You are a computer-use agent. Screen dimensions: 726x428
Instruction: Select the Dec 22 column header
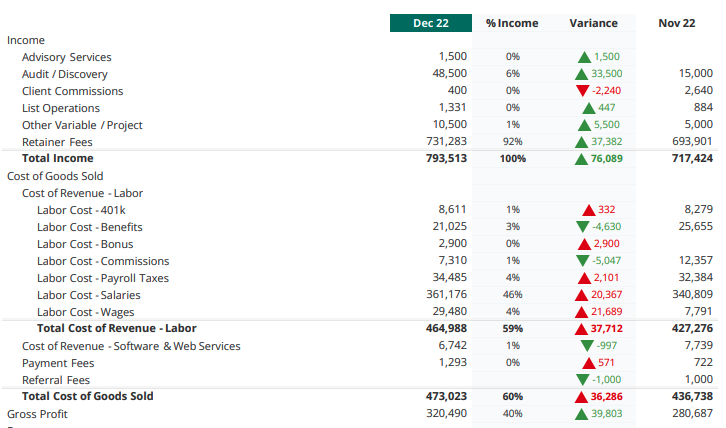tap(430, 23)
